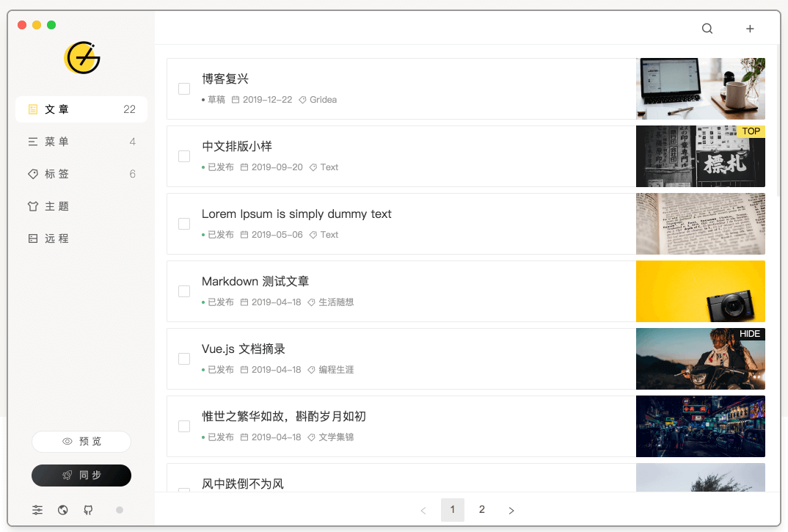Start syncing with the 同步 button
Image resolution: width=788 pixels, height=532 pixels.
click(81, 475)
